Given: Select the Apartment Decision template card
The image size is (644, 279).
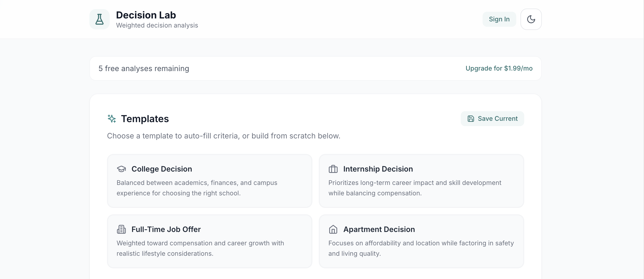Looking at the screenshot, I should [x=421, y=241].
